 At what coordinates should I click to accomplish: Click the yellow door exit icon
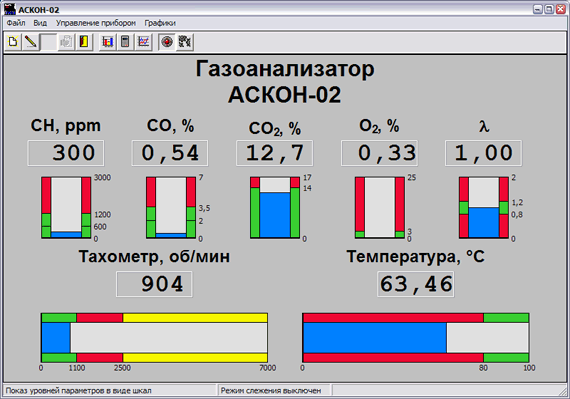pyautogui.click(x=84, y=42)
